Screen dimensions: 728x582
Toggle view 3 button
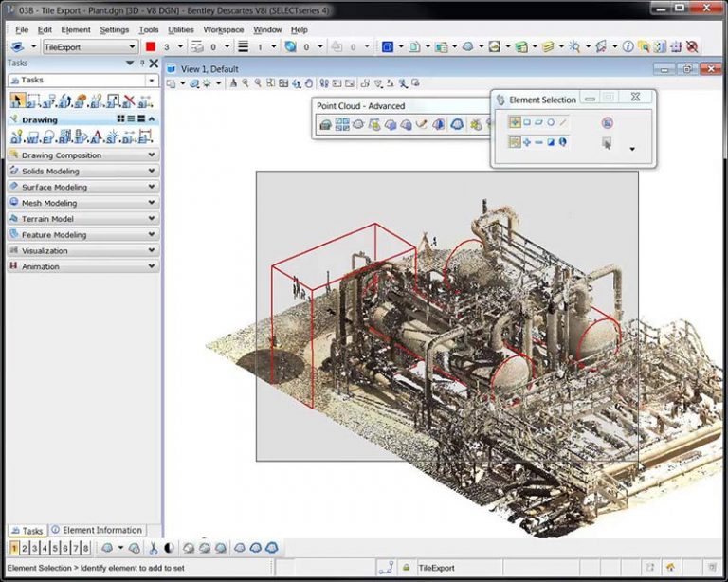click(34, 548)
